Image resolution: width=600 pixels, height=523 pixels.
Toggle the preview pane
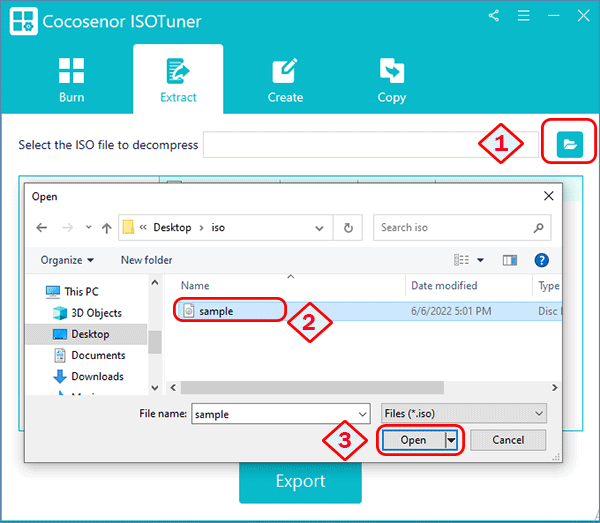tap(510, 260)
